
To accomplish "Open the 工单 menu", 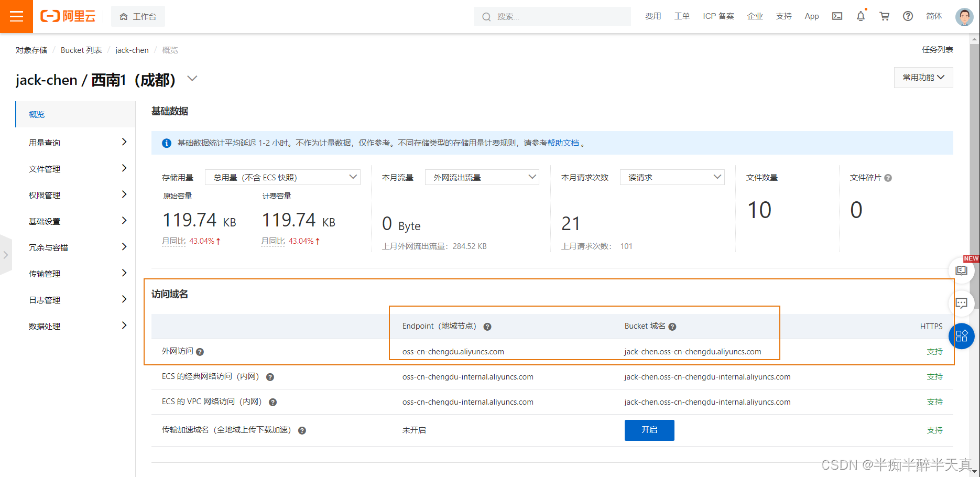I will pos(682,16).
